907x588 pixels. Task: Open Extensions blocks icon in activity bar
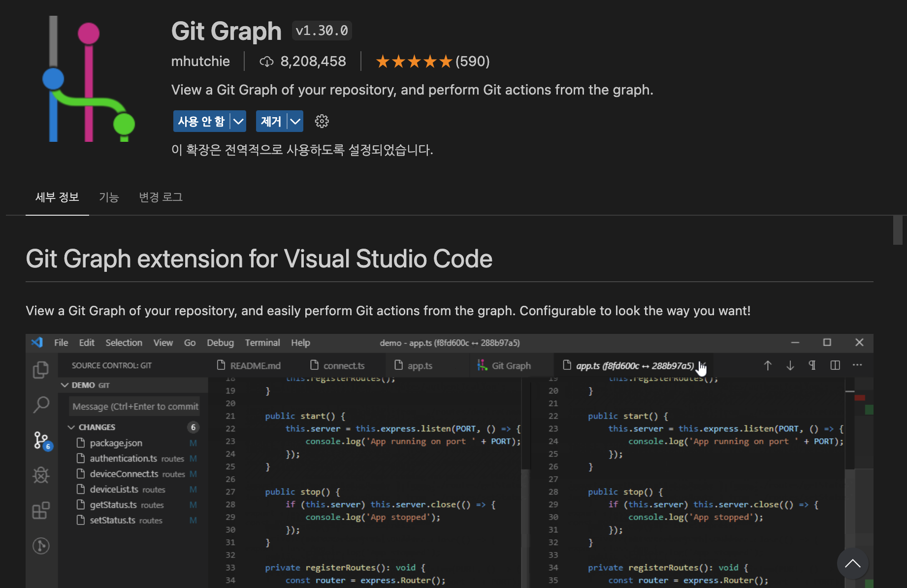[41, 510]
